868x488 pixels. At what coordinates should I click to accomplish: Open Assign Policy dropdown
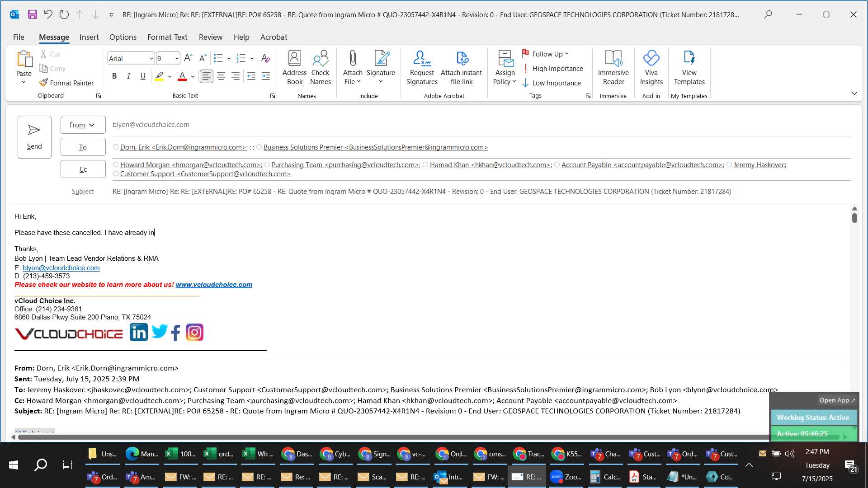tap(505, 68)
